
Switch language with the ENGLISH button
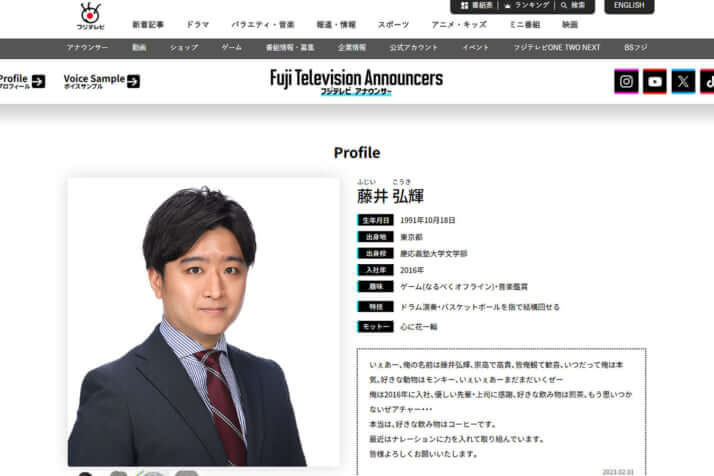(x=629, y=6)
